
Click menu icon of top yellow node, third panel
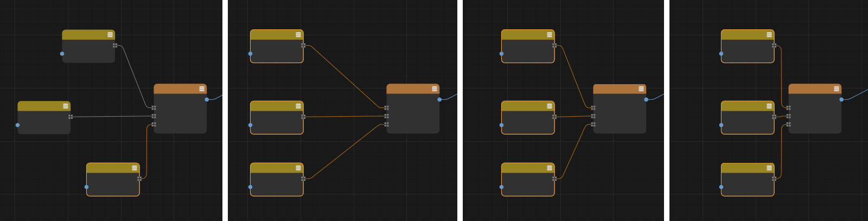coord(550,35)
